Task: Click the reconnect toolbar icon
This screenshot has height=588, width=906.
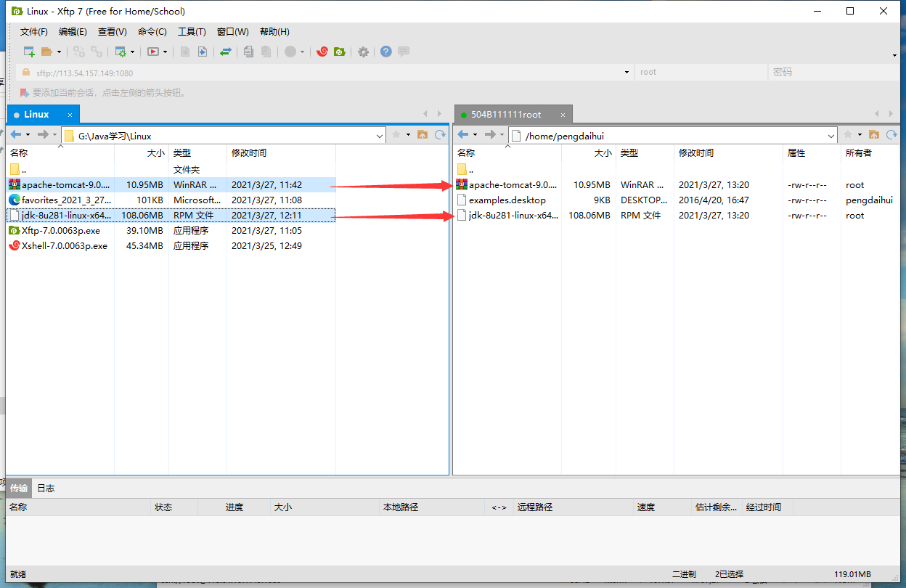Action: click(x=97, y=52)
